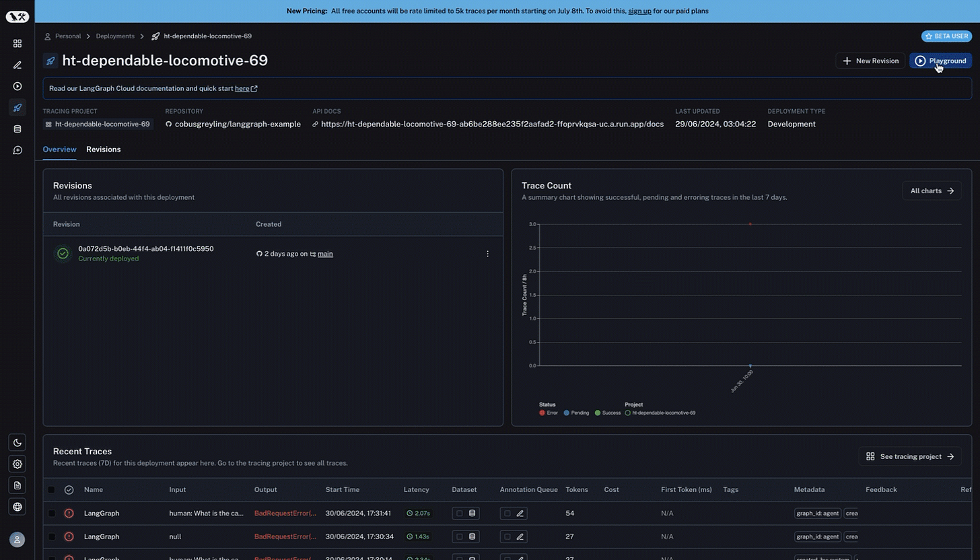Click the LangSmith logo icon

[17, 17]
